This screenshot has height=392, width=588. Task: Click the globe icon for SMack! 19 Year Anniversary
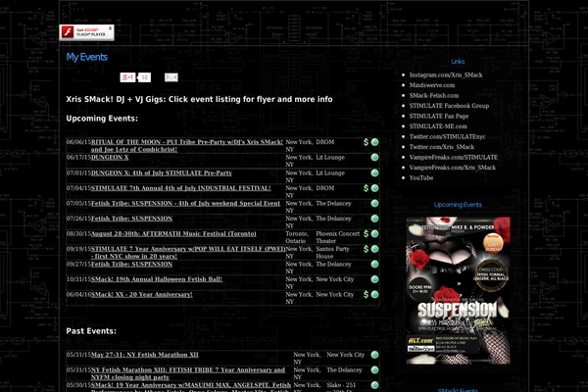click(374, 385)
